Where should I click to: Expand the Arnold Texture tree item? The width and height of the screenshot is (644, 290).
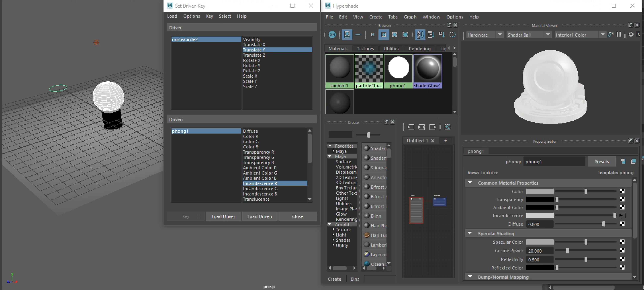tap(333, 229)
